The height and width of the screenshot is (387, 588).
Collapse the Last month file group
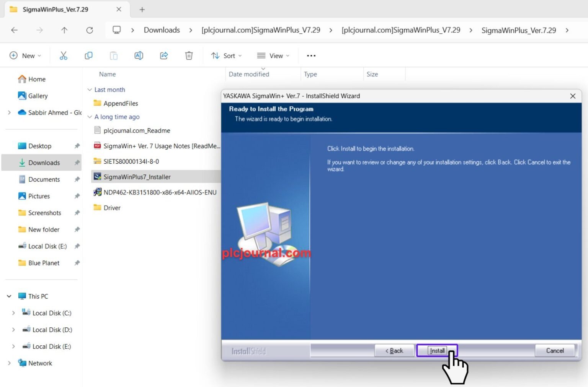(x=90, y=89)
